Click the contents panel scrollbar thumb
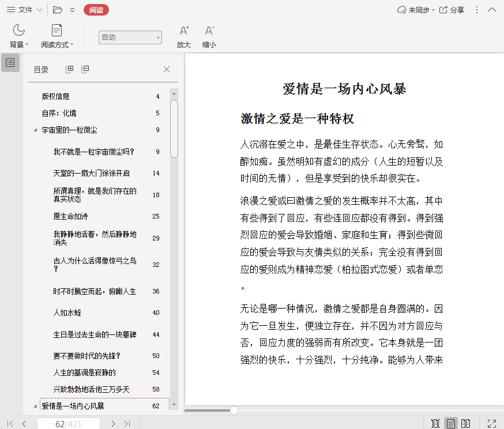The height and width of the screenshot is (429, 504). tap(174, 129)
